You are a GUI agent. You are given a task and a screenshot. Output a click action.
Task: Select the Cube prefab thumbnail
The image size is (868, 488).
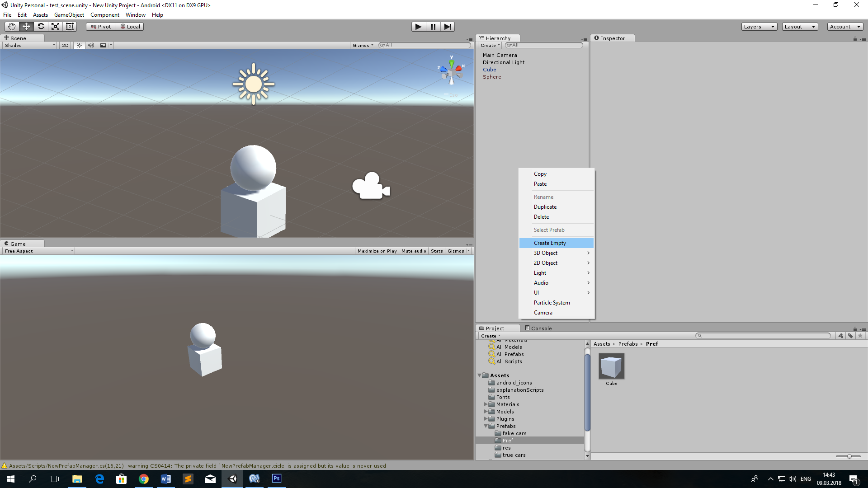[611, 366]
